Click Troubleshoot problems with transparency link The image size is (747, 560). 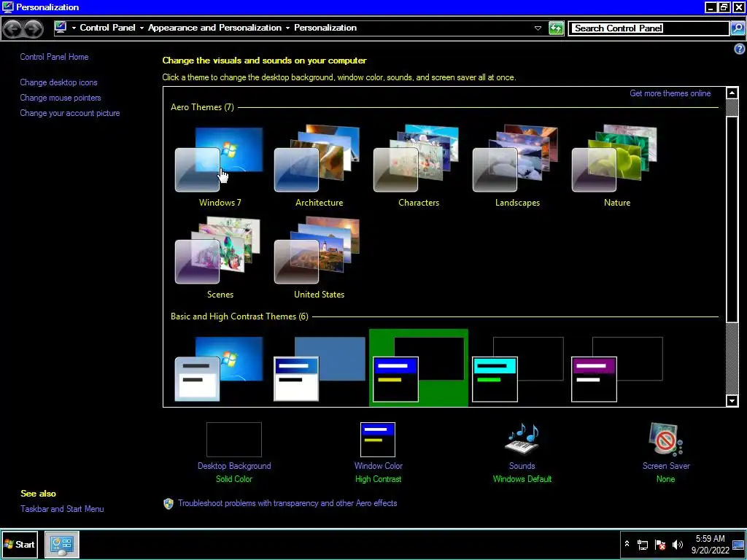[287, 503]
